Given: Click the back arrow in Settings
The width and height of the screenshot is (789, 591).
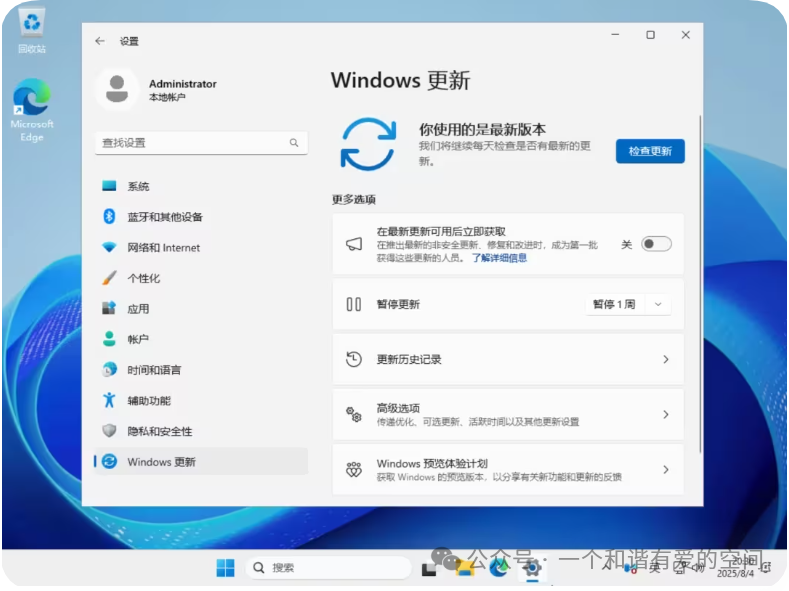Looking at the screenshot, I should coord(99,41).
